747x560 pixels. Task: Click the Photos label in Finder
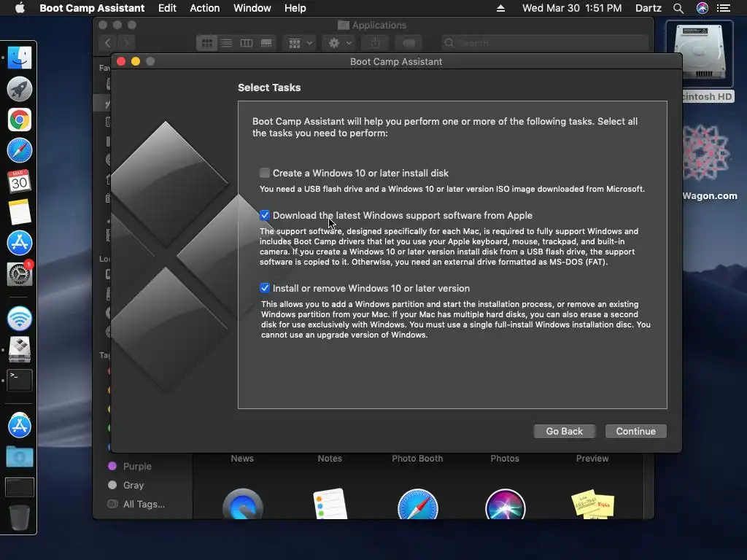click(x=505, y=458)
